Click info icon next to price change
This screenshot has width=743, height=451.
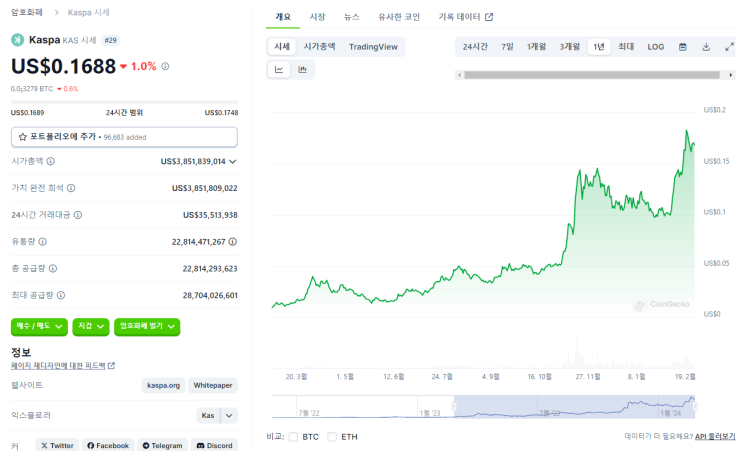pos(165,66)
